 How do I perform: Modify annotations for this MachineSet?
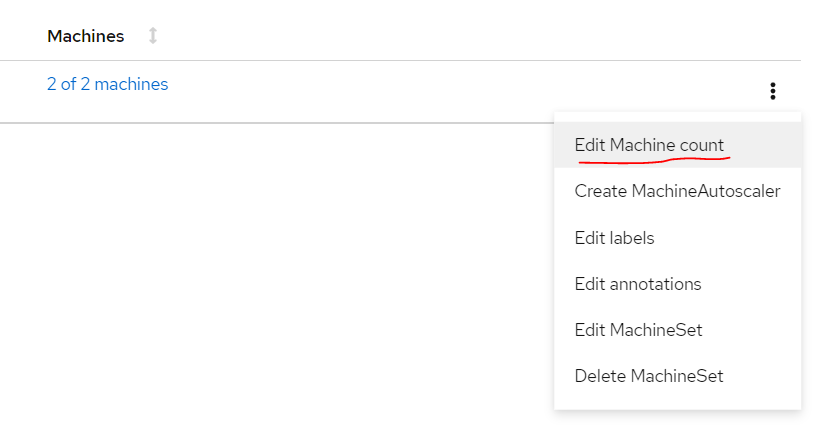(637, 284)
